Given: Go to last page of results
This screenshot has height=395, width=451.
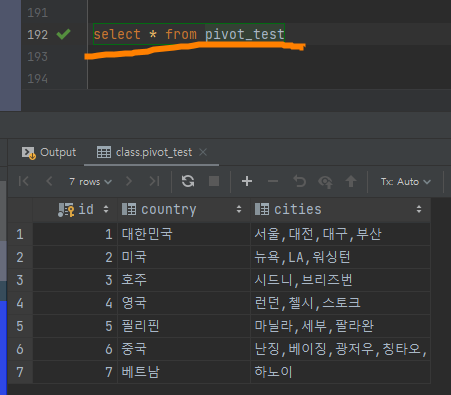Looking at the screenshot, I should (x=154, y=181).
